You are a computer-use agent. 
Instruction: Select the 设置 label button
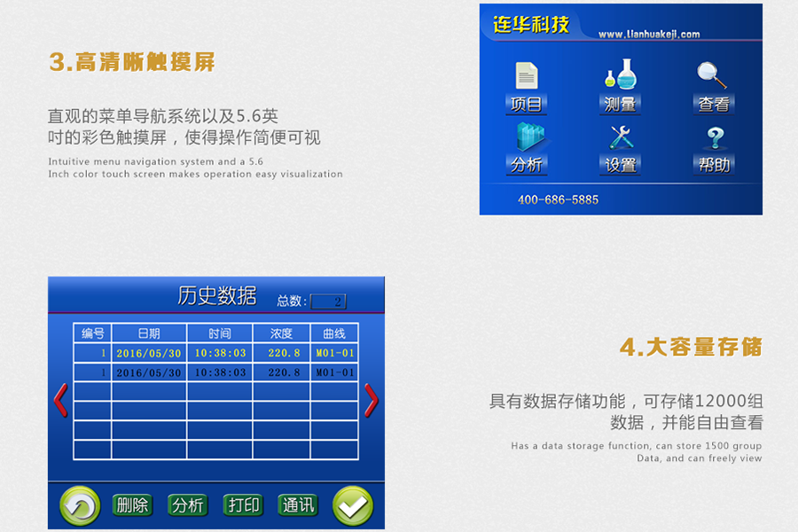[620, 165]
